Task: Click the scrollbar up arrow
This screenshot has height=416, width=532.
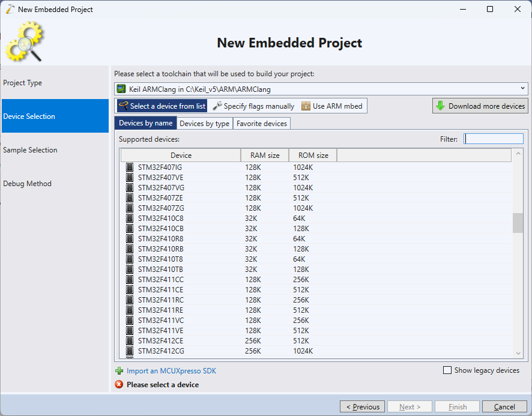Action: (x=518, y=154)
